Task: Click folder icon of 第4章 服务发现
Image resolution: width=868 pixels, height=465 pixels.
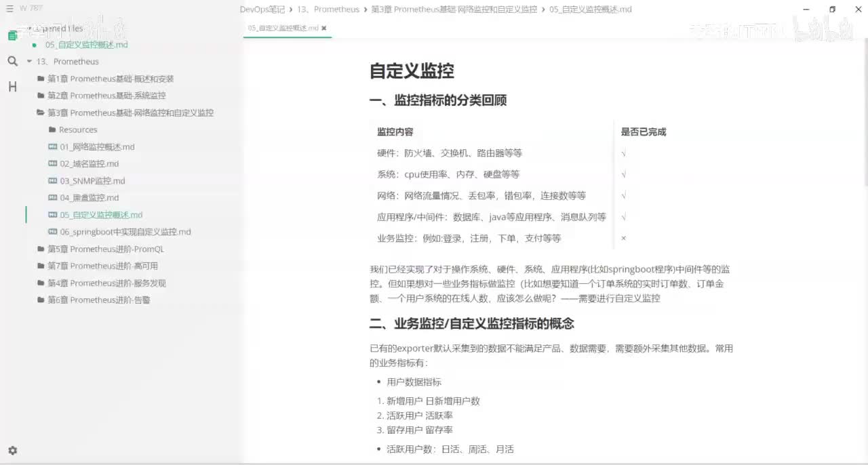Action: point(41,283)
